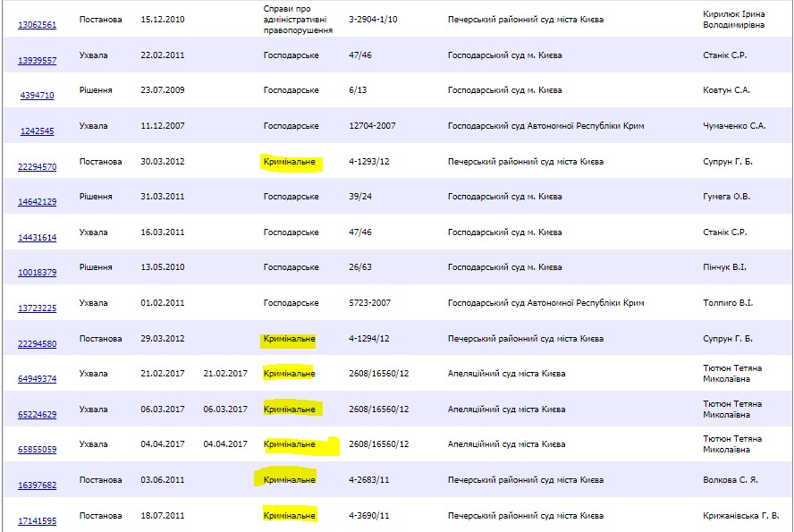Open court record 22294570

pyautogui.click(x=38, y=167)
